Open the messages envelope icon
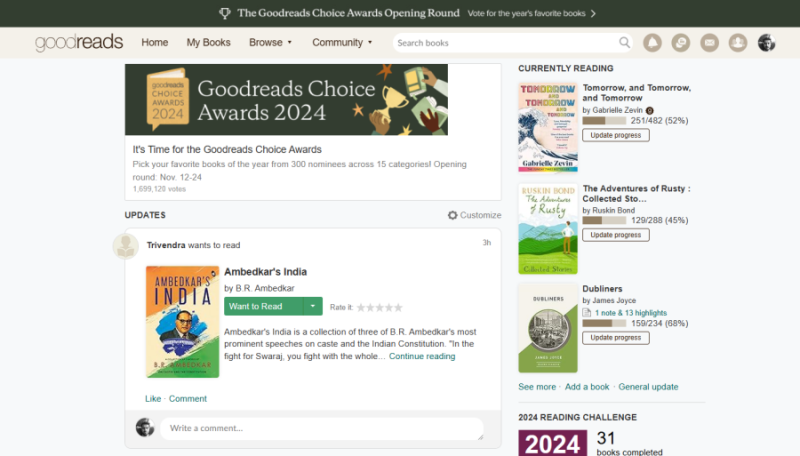The height and width of the screenshot is (456, 800). click(709, 43)
